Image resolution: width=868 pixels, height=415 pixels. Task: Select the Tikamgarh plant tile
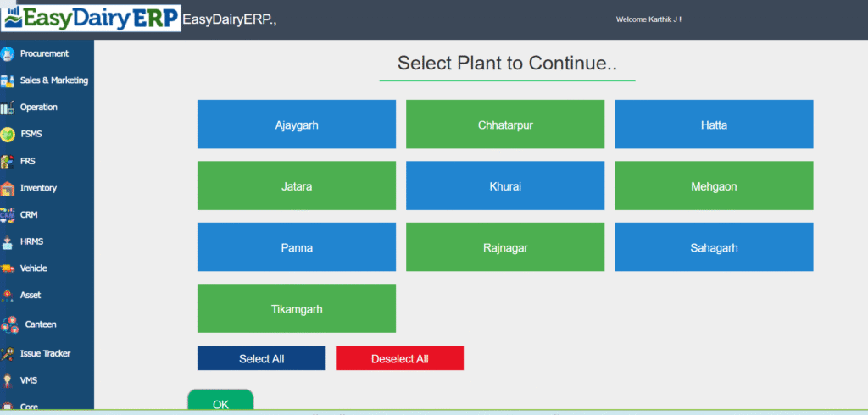click(x=296, y=308)
